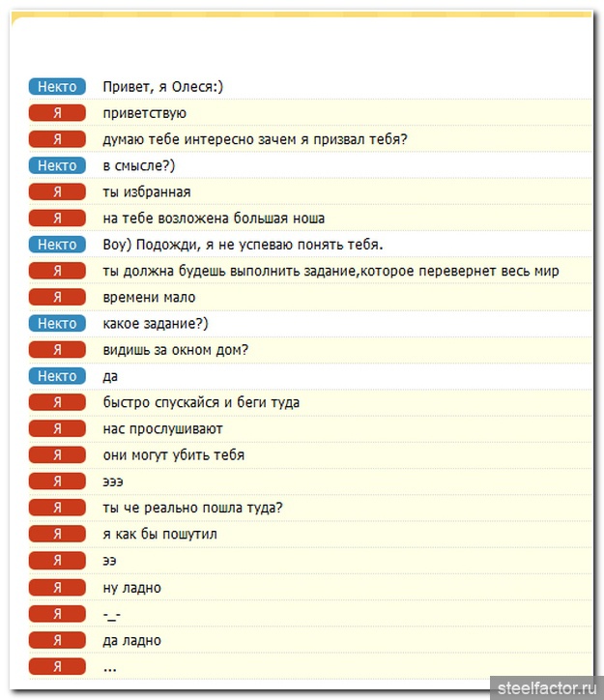The height and width of the screenshot is (700, 604).
Task: Click the message "ты избранная"
Action: click(147, 192)
